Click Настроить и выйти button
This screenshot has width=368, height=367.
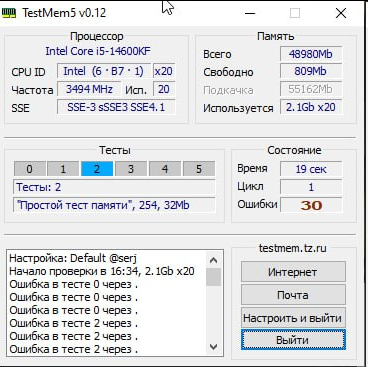pos(293,317)
